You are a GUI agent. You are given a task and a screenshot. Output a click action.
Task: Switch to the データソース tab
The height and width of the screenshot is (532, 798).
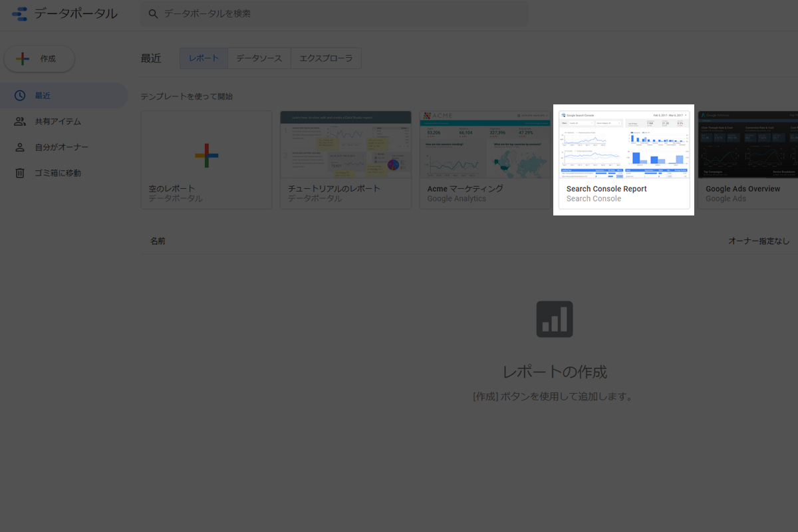(259, 59)
